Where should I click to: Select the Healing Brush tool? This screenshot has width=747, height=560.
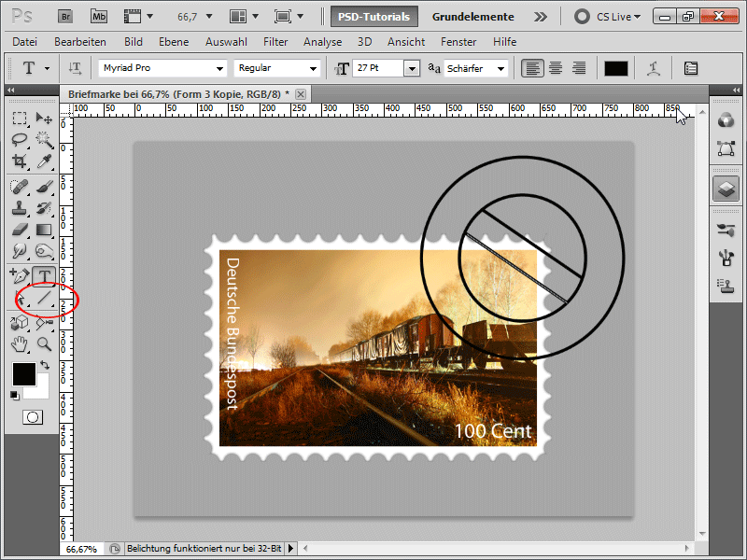(20, 186)
